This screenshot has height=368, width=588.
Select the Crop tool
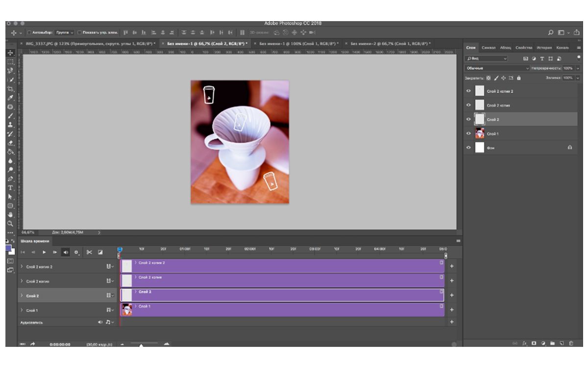[10, 89]
